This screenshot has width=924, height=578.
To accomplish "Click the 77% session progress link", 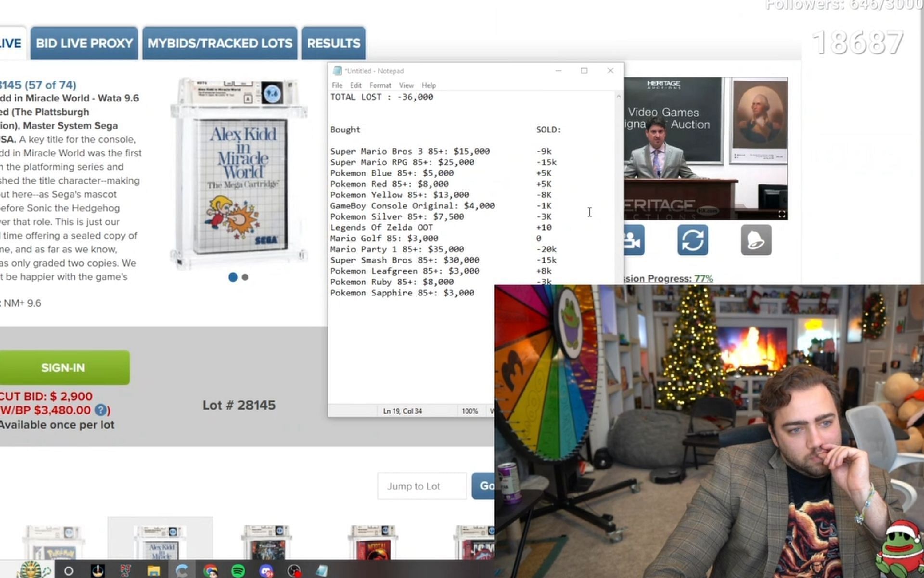I will pos(704,278).
